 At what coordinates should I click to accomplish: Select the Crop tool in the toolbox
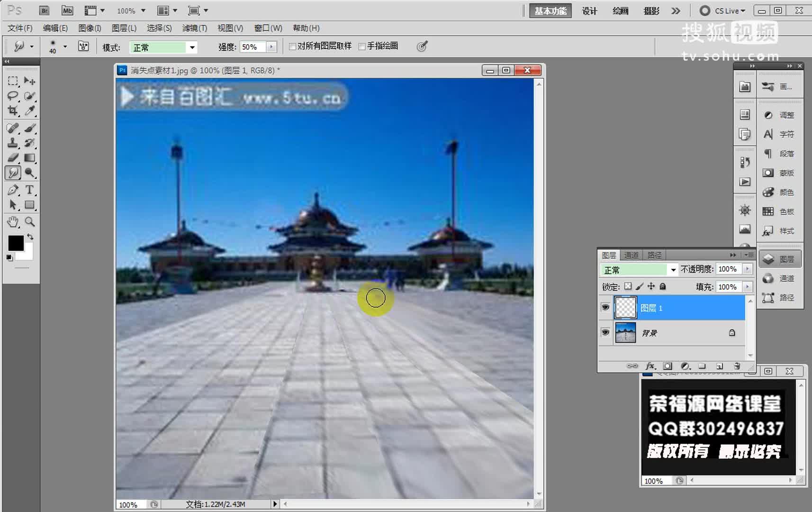point(13,110)
